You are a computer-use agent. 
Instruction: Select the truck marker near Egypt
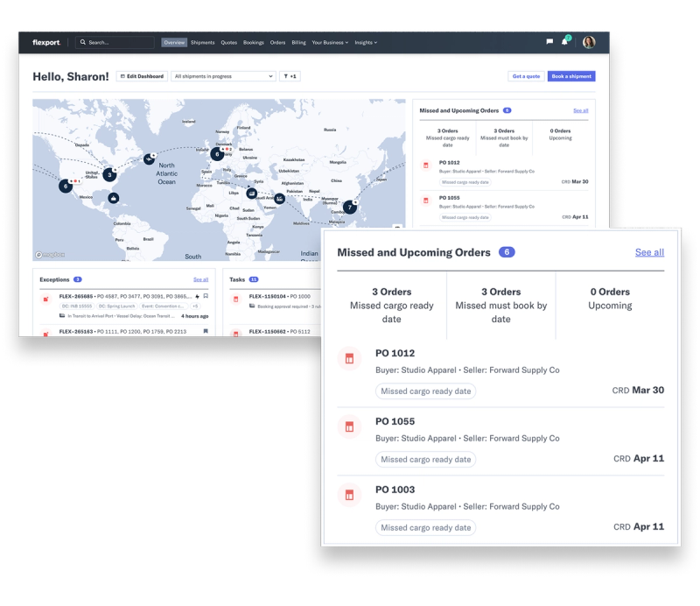pos(252,194)
